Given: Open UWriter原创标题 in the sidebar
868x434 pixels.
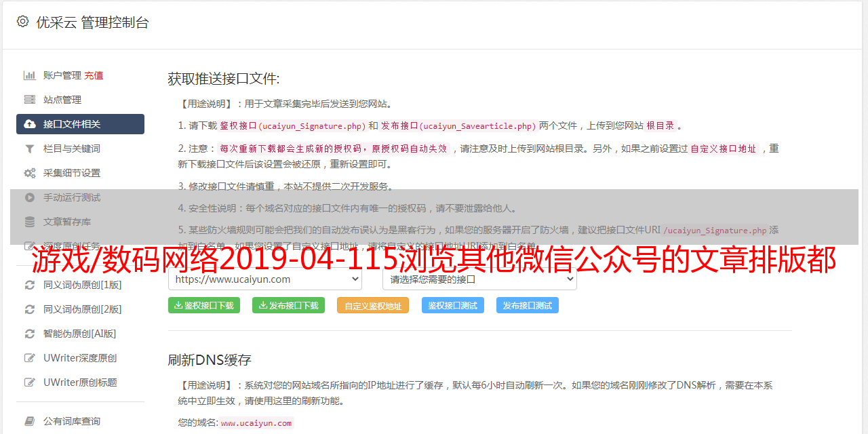Looking at the screenshot, I should [x=80, y=382].
